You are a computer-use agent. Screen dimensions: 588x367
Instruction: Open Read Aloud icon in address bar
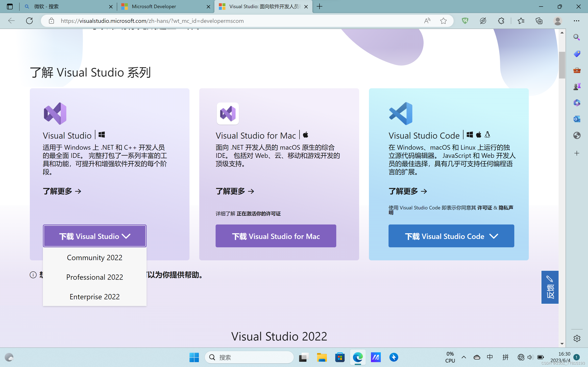pyautogui.click(x=427, y=21)
